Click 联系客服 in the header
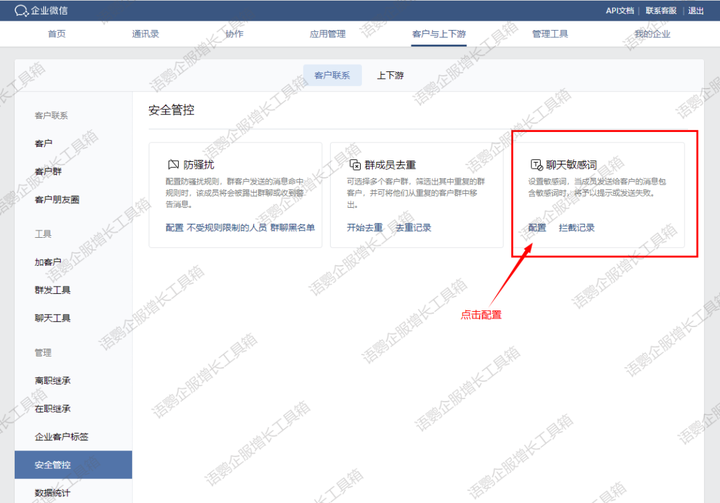 [661, 10]
